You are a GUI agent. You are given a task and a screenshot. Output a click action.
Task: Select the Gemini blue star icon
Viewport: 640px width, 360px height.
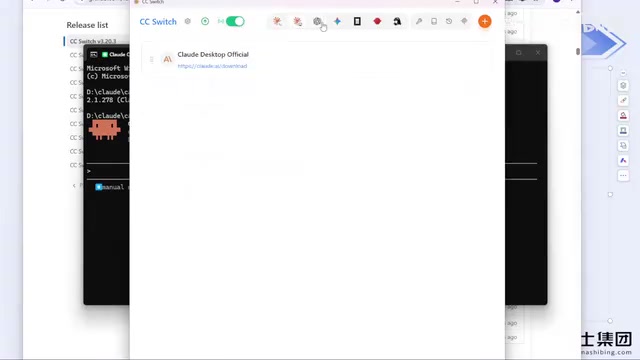point(337,21)
